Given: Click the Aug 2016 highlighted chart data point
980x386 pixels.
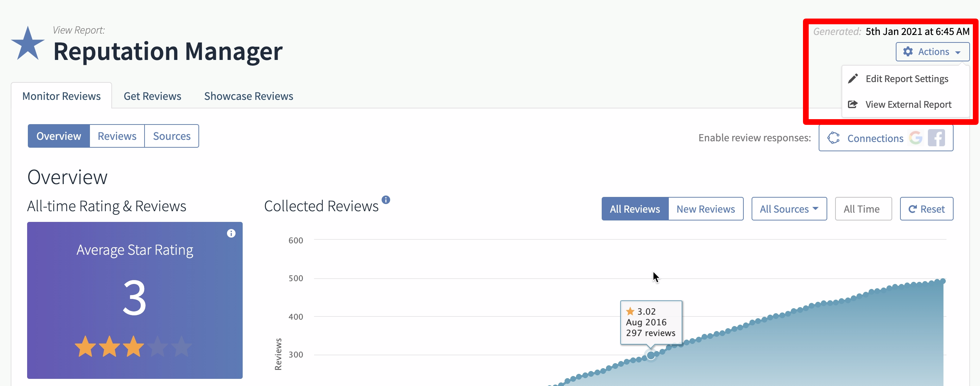Looking at the screenshot, I should click(651, 355).
